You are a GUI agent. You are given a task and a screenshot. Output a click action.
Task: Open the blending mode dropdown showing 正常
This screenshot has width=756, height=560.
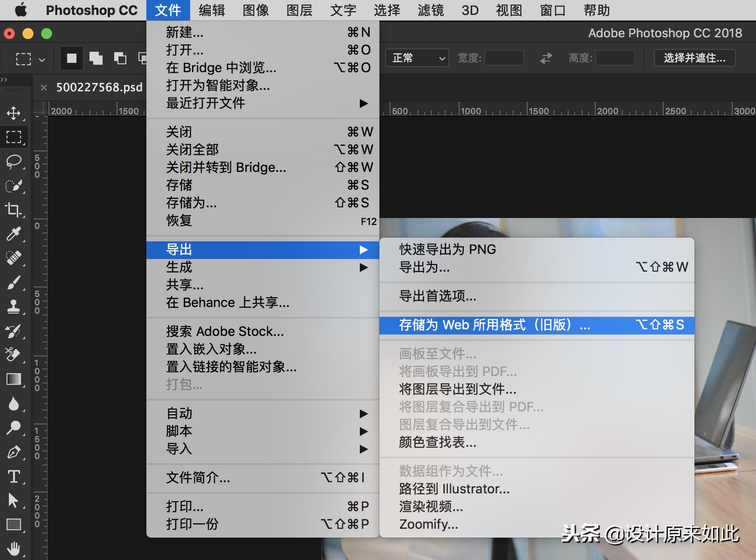click(x=416, y=58)
